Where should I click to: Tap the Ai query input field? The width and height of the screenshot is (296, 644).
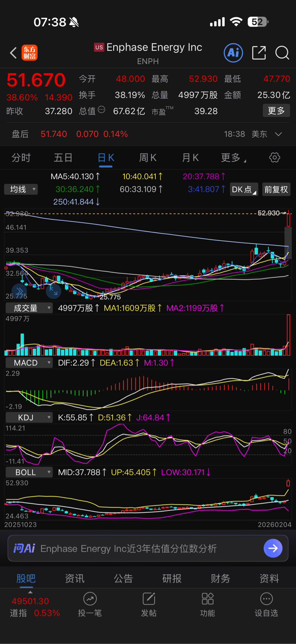pos(148,548)
